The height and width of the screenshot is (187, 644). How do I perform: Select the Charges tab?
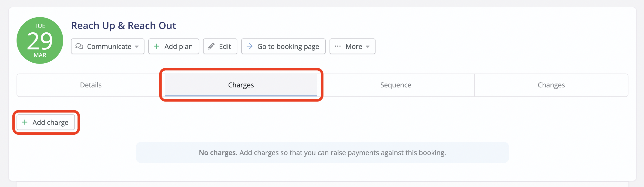coord(241,85)
